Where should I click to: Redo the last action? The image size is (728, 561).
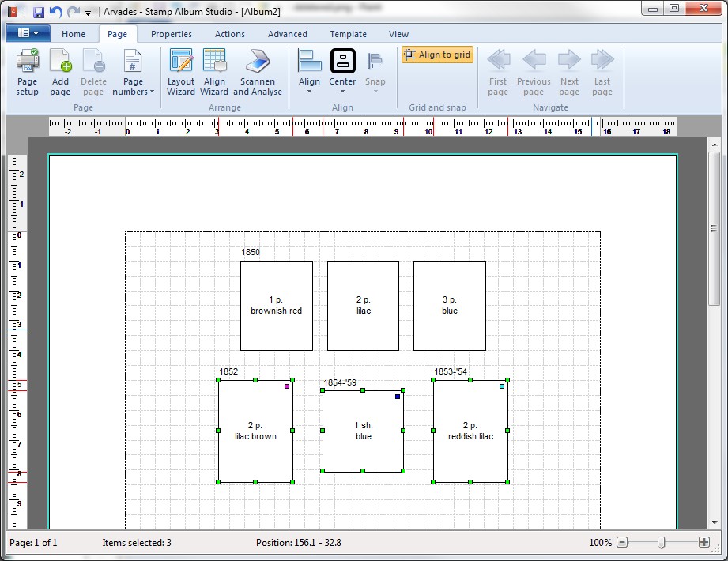pos(74,12)
